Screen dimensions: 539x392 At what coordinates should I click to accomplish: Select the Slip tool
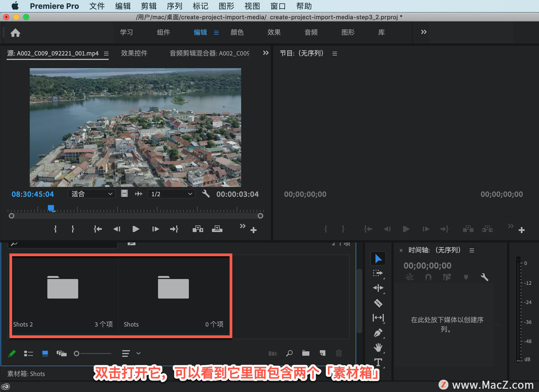click(x=378, y=318)
